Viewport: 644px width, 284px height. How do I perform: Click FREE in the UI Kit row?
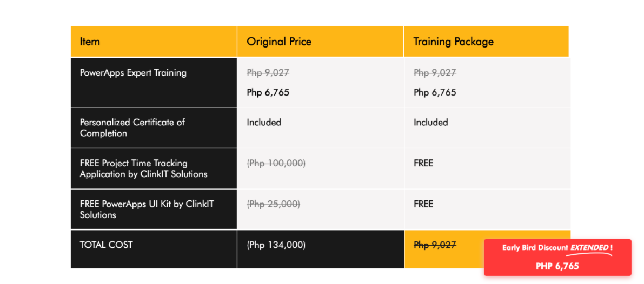coord(423,204)
